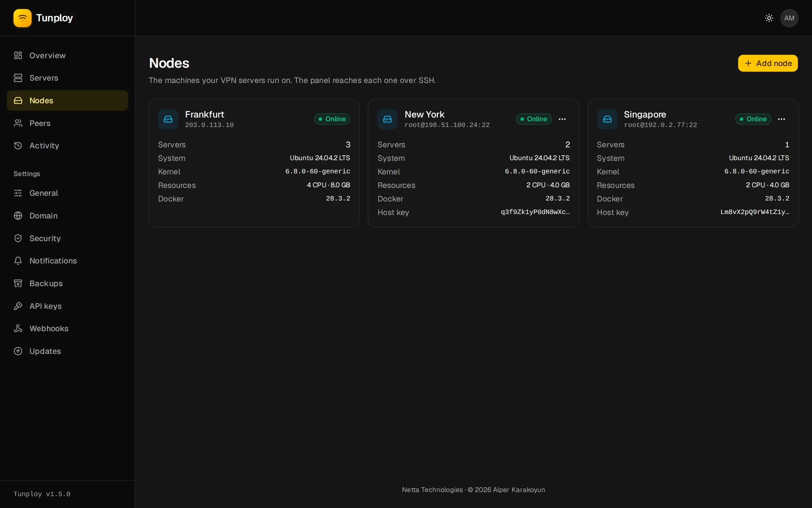Click the Domain globe icon

pos(18,216)
